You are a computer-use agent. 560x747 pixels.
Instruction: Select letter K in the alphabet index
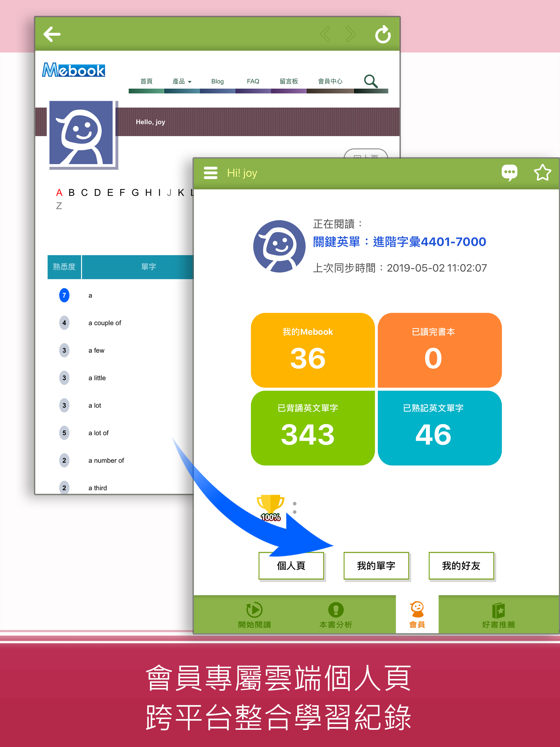pyautogui.click(x=181, y=193)
